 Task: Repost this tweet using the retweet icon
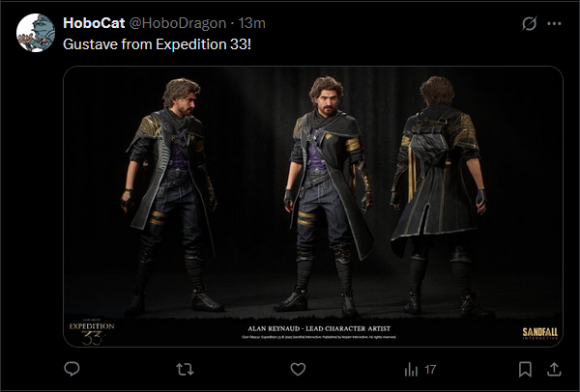184,369
